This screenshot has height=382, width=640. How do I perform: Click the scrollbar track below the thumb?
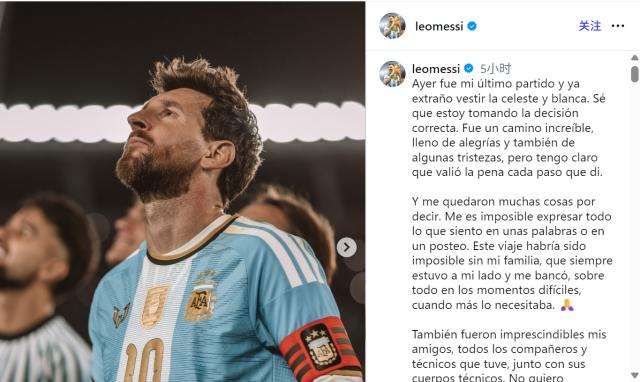click(634, 227)
